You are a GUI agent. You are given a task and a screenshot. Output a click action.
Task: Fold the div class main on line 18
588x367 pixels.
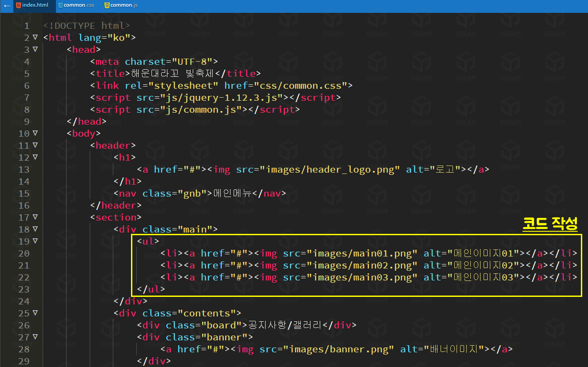point(35,229)
